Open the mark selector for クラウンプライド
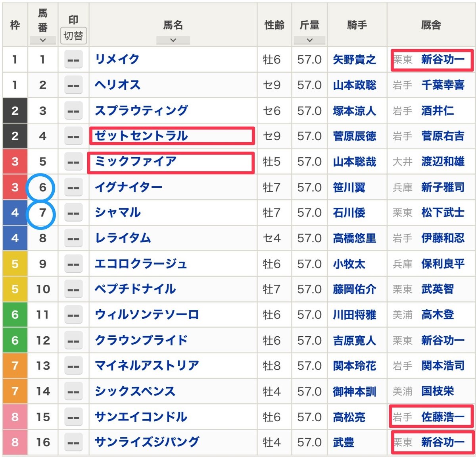Viewport: 476px width, 457px height. coord(73,340)
